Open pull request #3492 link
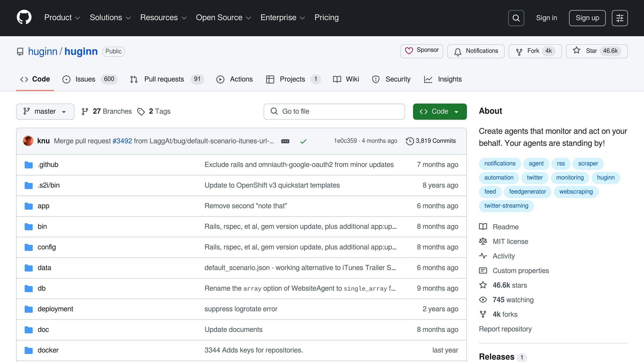Viewport: 644px width, 362px height. click(x=122, y=141)
